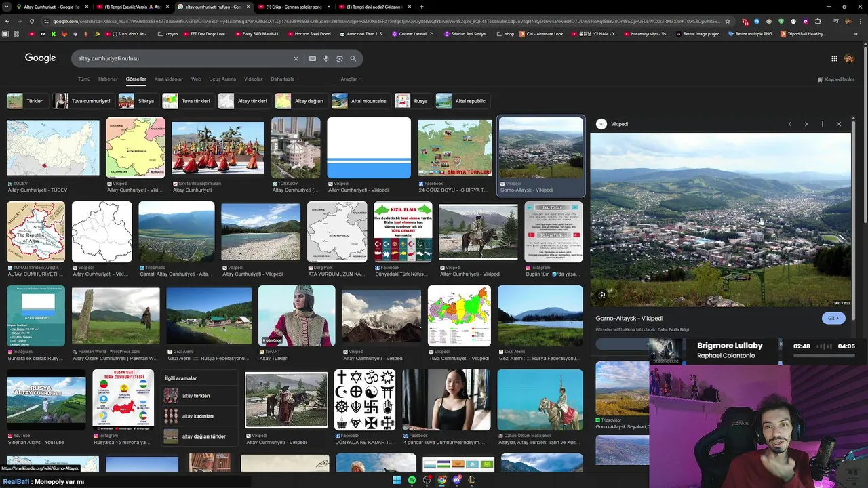This screenshot has height=488, width=868.
Task: Open Chrome from the taskbar
Action: point(441,480)
